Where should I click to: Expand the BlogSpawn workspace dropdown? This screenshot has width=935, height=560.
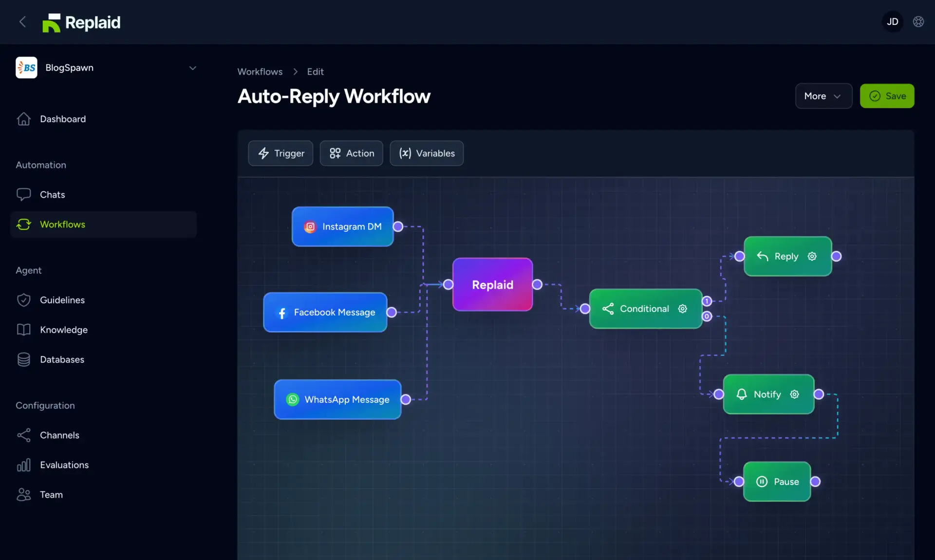tap(192, 68)
